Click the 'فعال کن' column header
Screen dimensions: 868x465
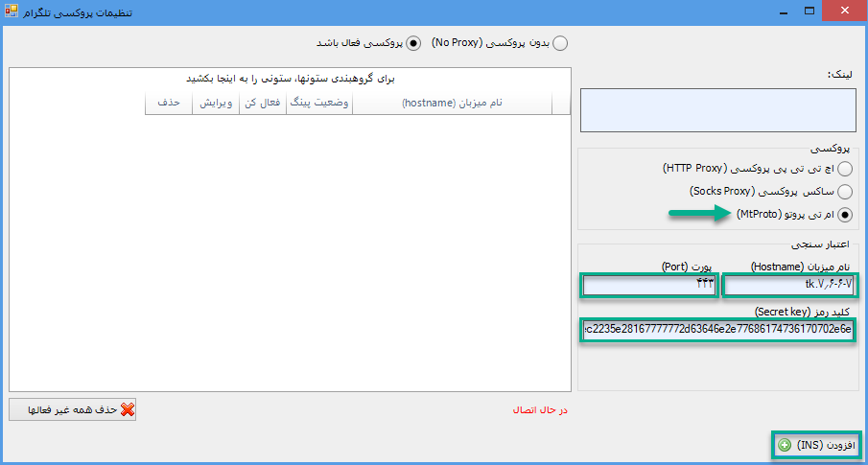click(x=263, y=104)
